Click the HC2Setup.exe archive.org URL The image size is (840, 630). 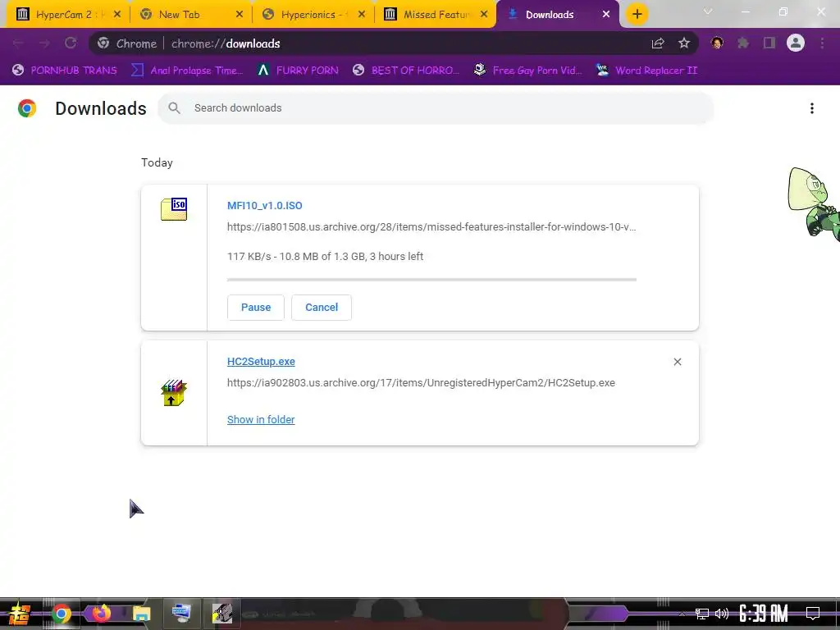[421, 383]
